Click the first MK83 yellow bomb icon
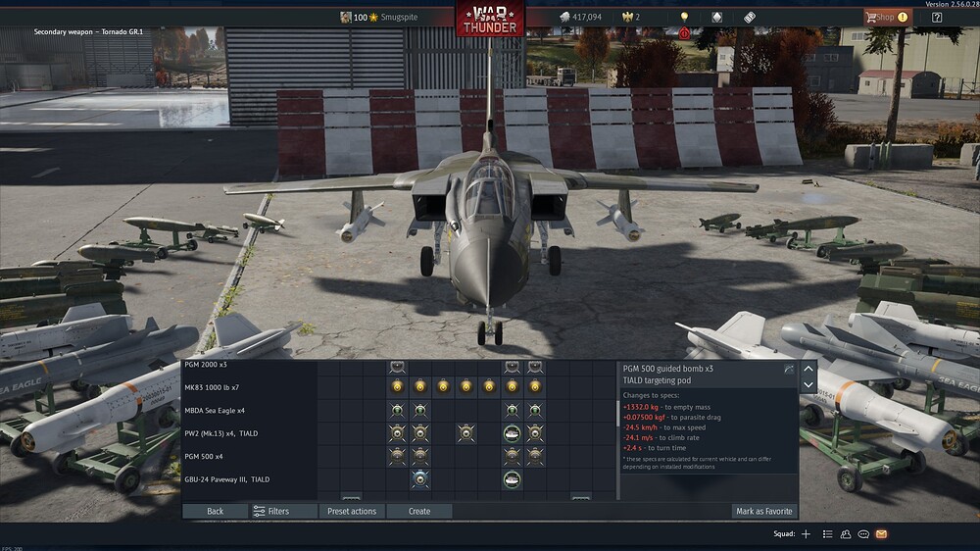 tap(397, 387)
